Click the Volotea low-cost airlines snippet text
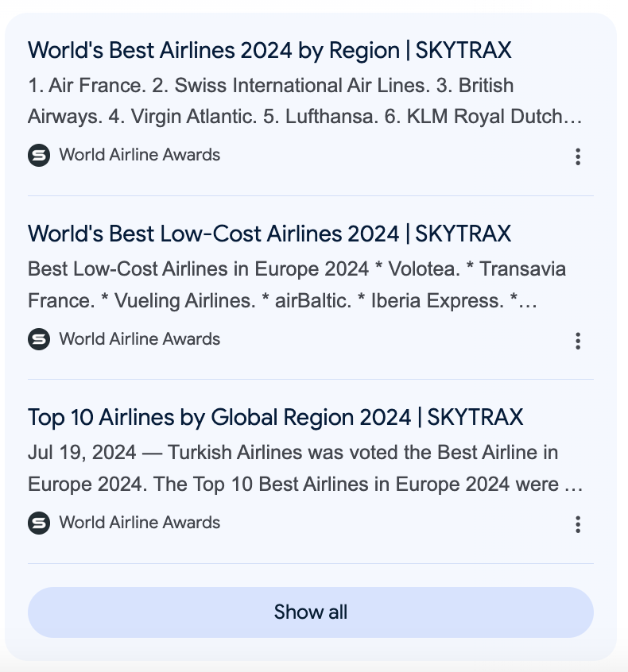Image resolution: width=628 pixels, height=672 pixels. (297, 284)
